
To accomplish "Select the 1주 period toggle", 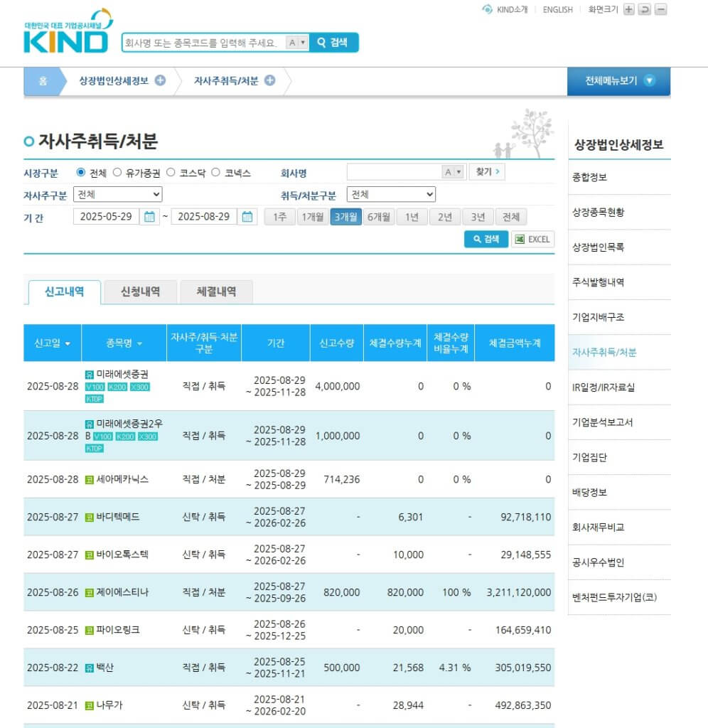I will [x=280, y=217].
